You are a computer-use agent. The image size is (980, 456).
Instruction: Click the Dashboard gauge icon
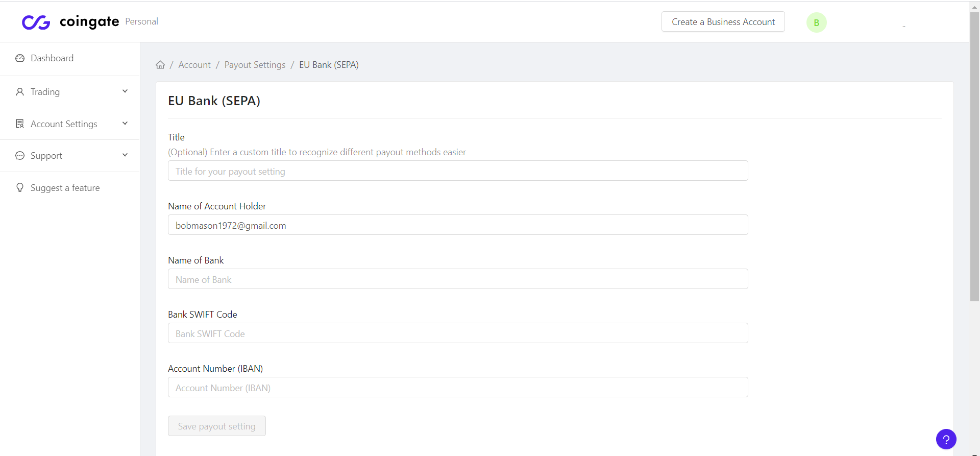point(20,58)
